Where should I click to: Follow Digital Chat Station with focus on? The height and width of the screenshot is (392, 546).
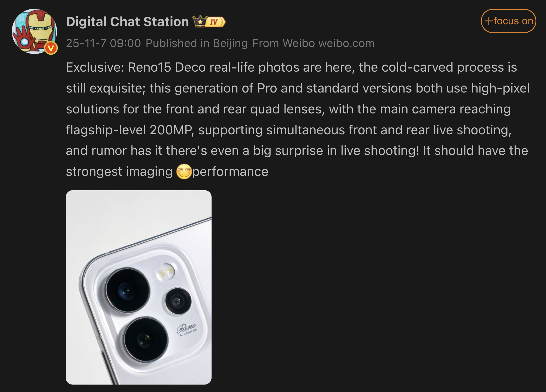click(508, 21)
